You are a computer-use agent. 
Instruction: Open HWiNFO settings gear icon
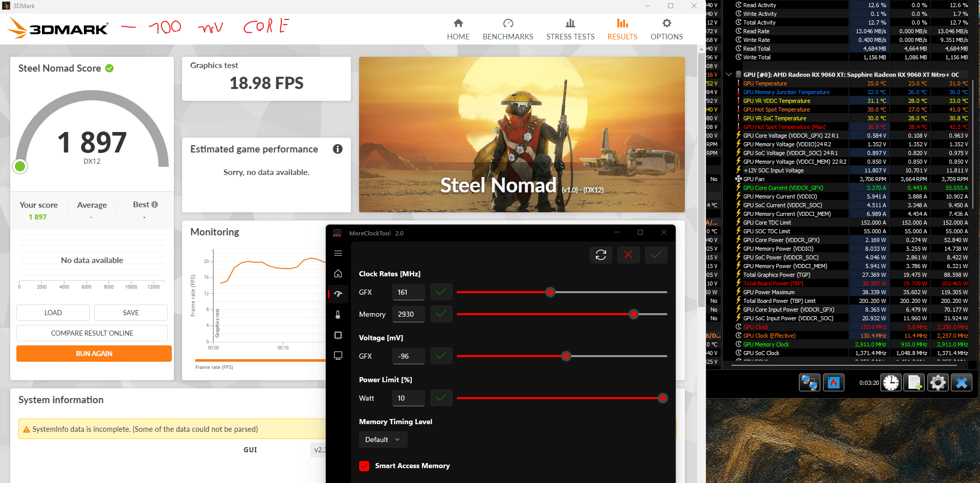tap(938, 383)
